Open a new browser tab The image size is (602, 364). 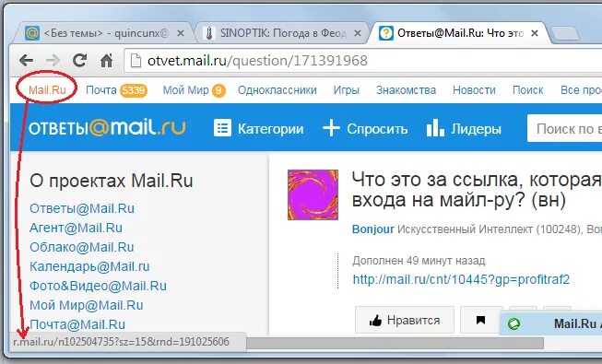[565, 34]
